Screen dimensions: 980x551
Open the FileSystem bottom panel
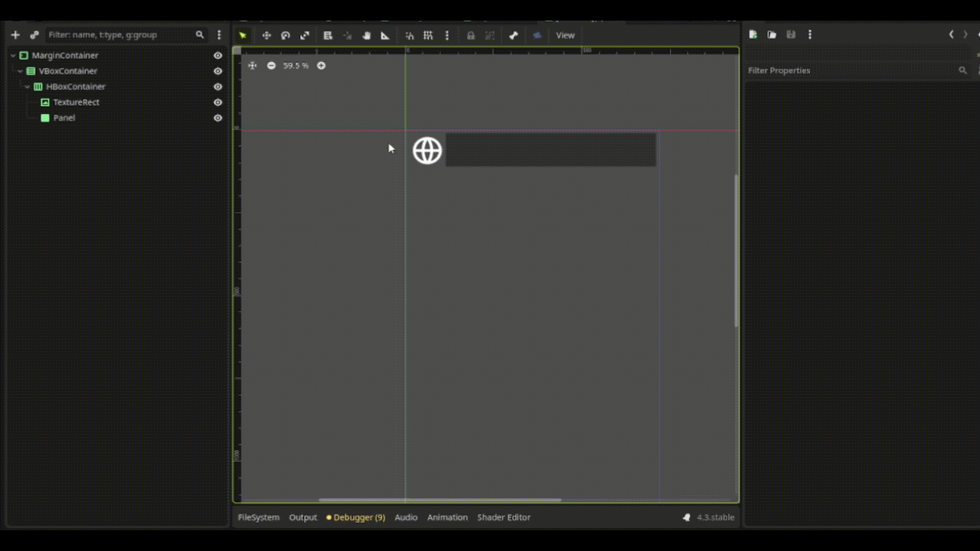(x=259, y=517)
